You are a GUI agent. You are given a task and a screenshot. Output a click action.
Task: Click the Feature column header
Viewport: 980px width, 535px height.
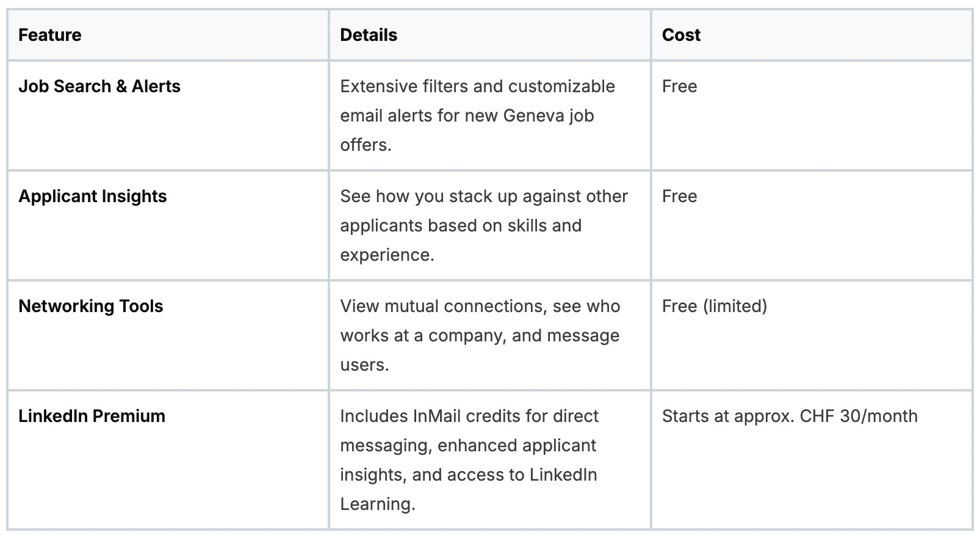pos(49,35)
